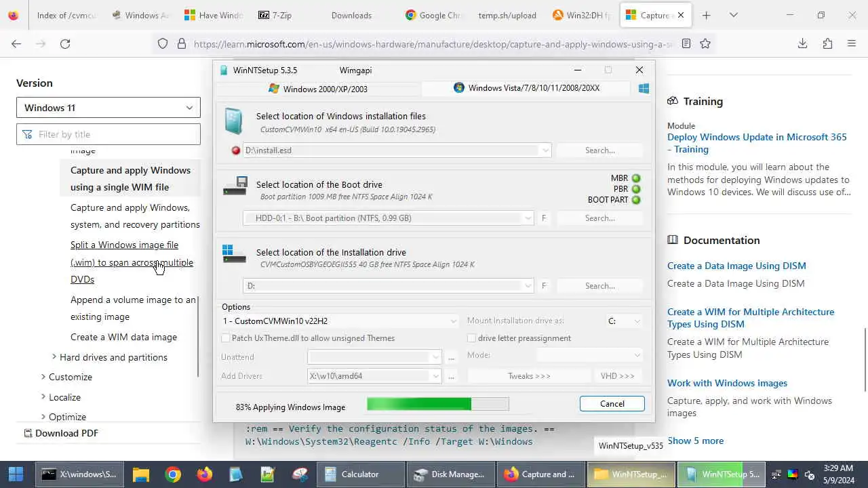Viewport: 868px width, 488px height.
Task: Switch to the temp.sh/upload tab
Action: click(507, 15)
